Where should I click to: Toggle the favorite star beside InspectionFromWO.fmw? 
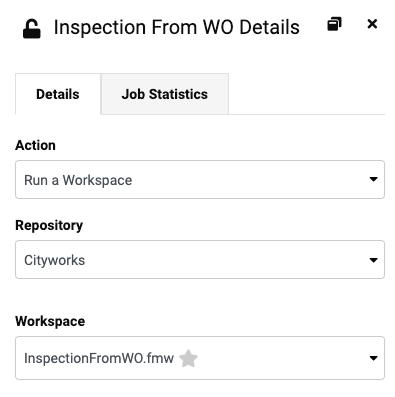(x=188, y=358)
